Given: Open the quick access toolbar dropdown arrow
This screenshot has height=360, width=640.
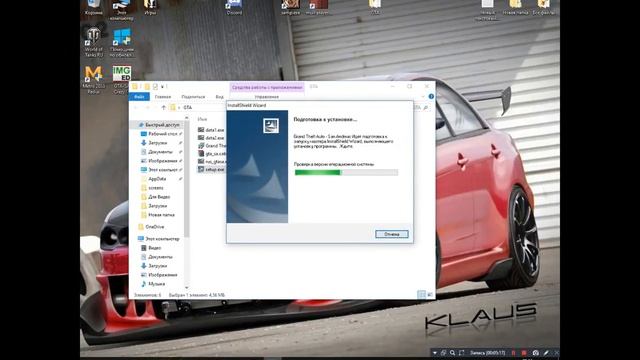Looking at the screenshot, I should click(x=162, y=87).
